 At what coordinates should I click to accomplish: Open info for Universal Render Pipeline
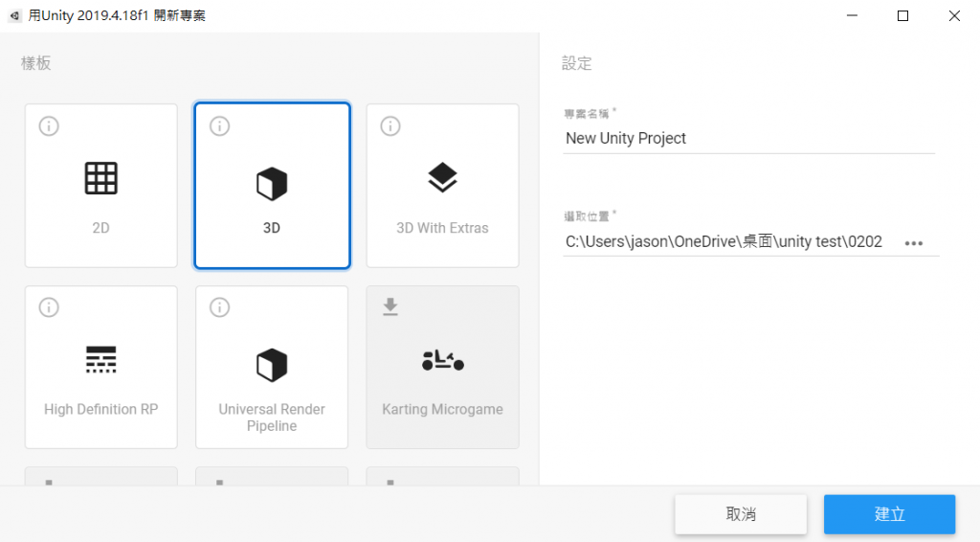click(219, 307)
